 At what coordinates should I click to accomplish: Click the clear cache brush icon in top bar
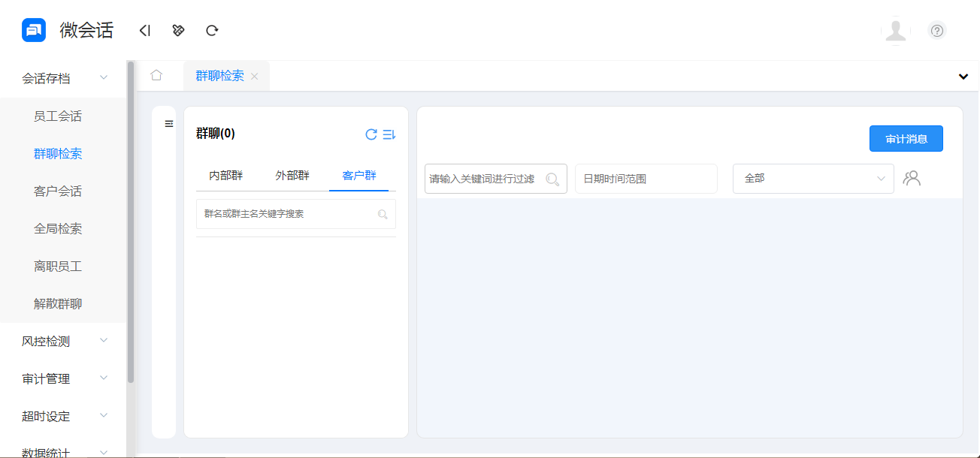click(x=178, y=30)
